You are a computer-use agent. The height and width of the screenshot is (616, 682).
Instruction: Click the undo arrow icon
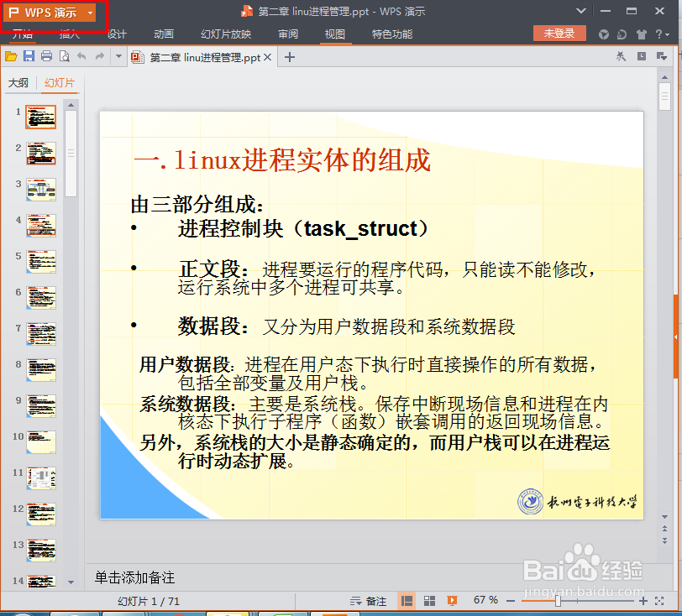pos(81,56)
